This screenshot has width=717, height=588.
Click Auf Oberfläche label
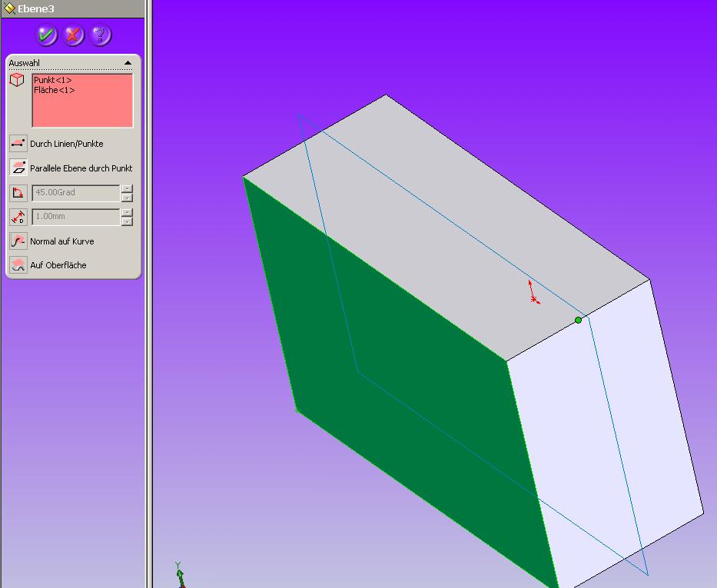click(x=58, y=265)
